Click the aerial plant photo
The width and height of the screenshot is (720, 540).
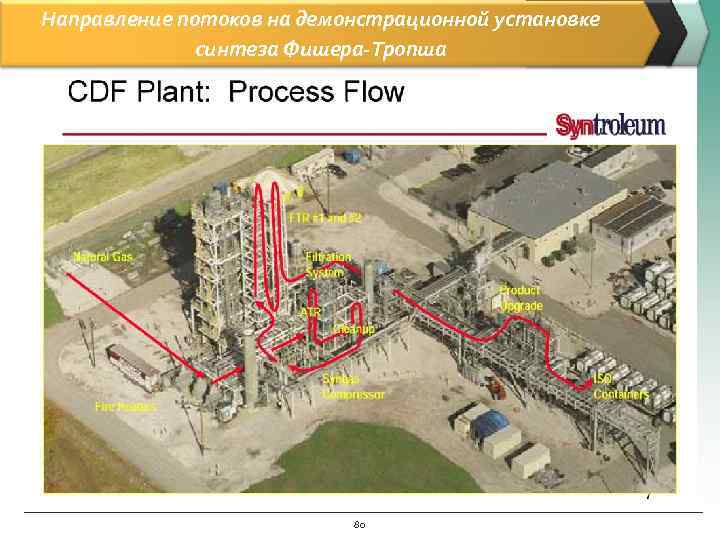pos(360,319)
